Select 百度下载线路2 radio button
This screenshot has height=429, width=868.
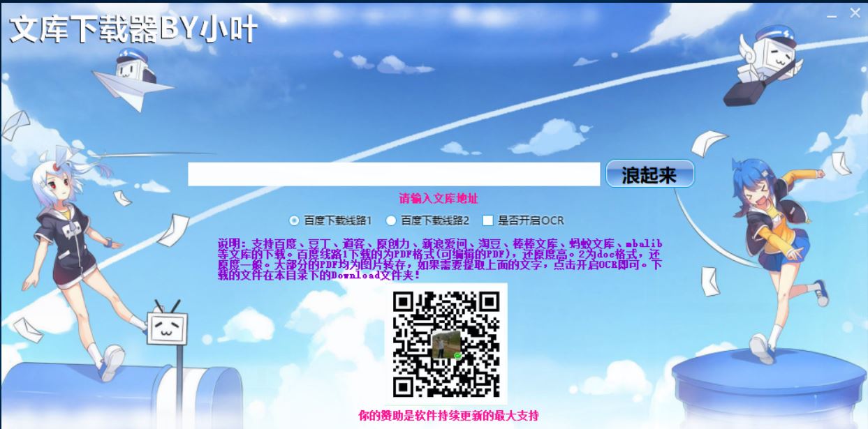391,220
